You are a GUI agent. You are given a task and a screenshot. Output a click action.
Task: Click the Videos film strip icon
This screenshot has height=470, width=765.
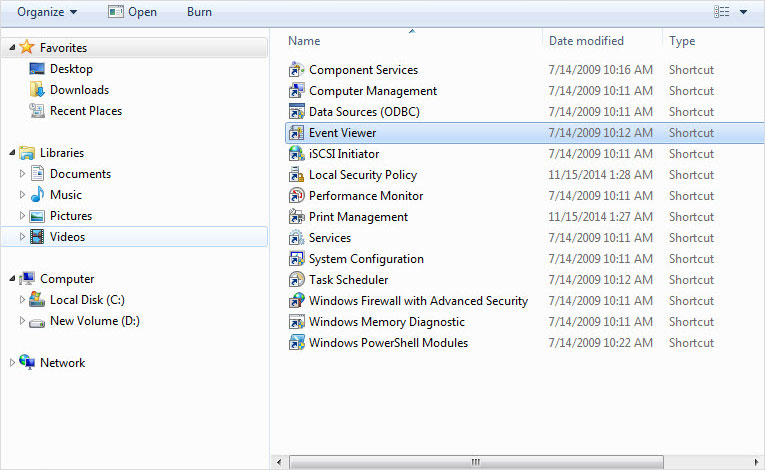(x=37, y=237)
